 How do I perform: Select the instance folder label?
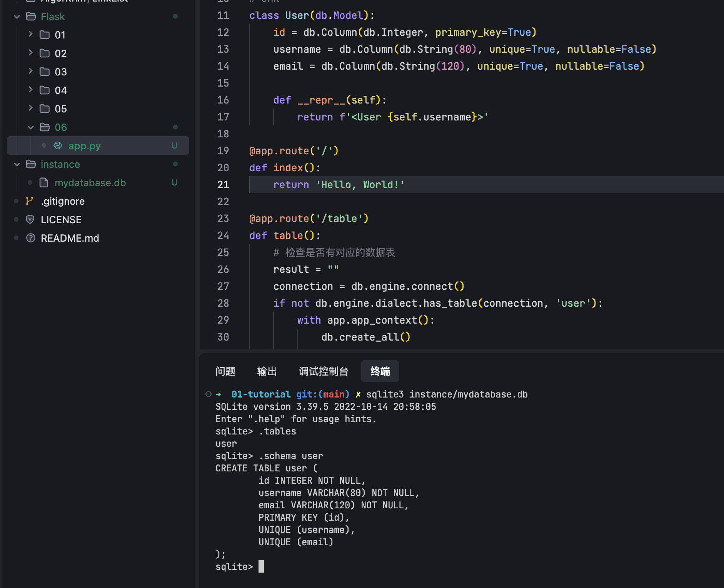tap(60, 164)
